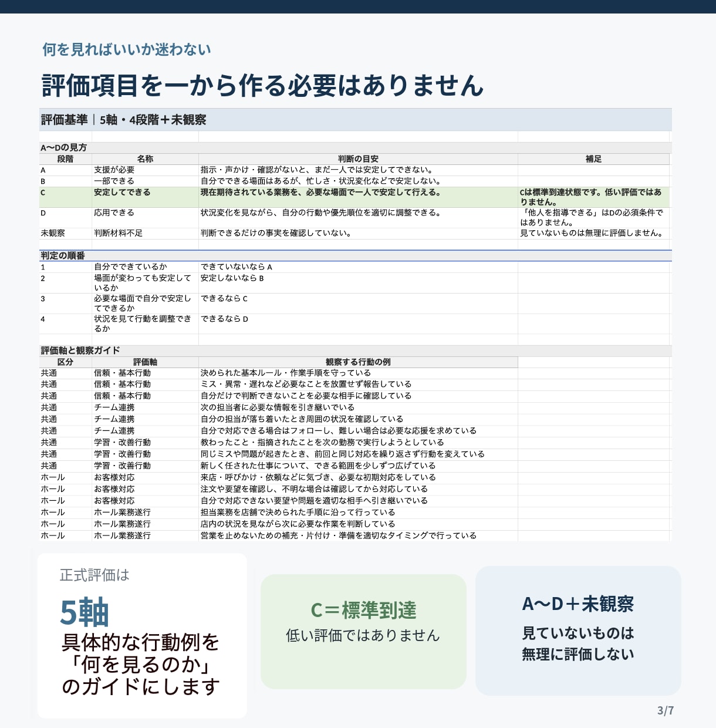Select '教わったこと・指摘されたことを次の勤務で実行しようとしている'
This screenshot has height=728, width=716.
pos(322,442)
